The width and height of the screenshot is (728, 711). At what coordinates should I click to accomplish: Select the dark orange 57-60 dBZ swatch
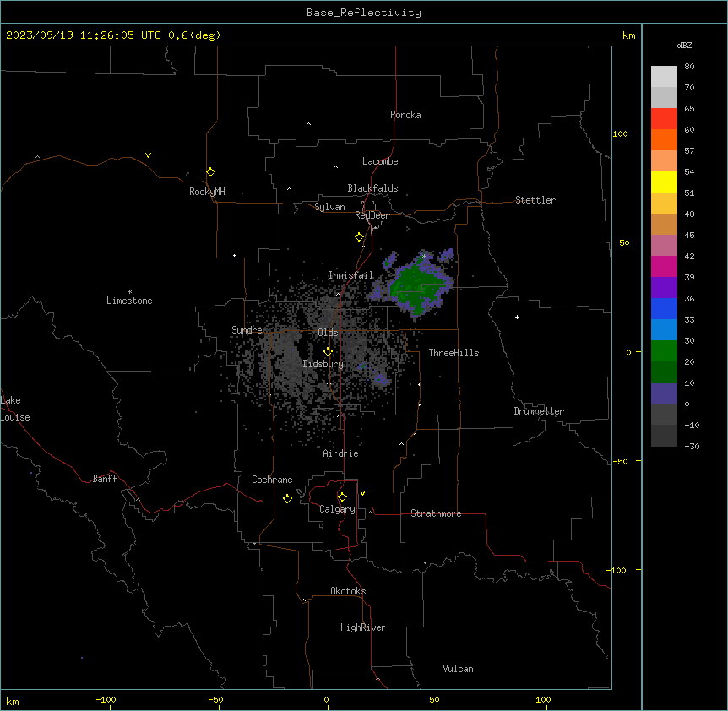pos(664,139)
